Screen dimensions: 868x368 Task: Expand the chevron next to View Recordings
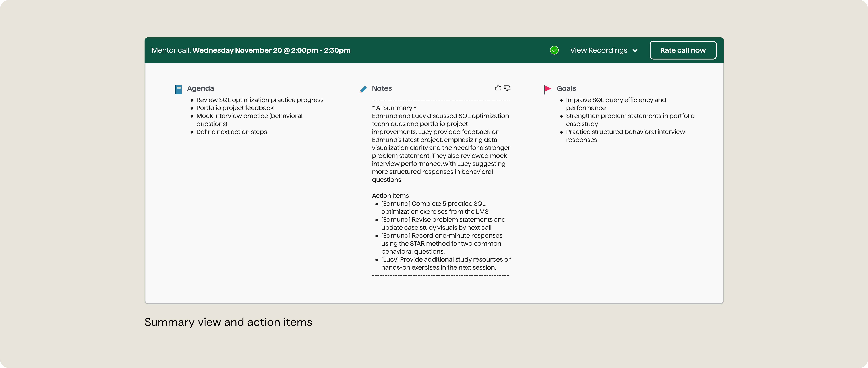pyautogui.click(x=635, y=51)
